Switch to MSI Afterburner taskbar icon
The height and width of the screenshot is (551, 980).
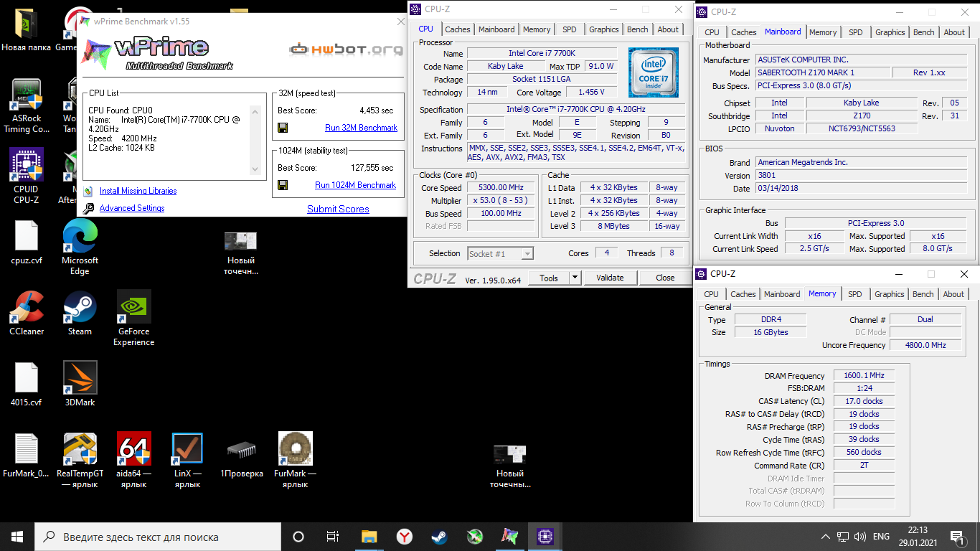[x=475, y=536]
